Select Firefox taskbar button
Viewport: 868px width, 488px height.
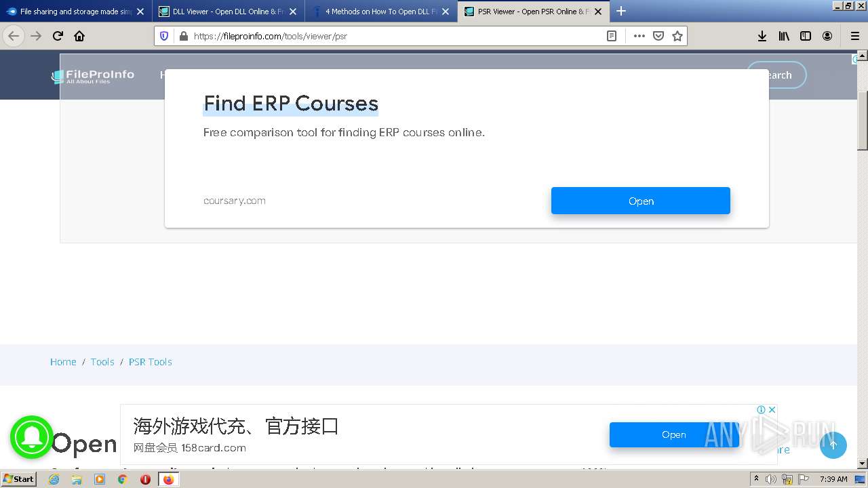point(168,479)
